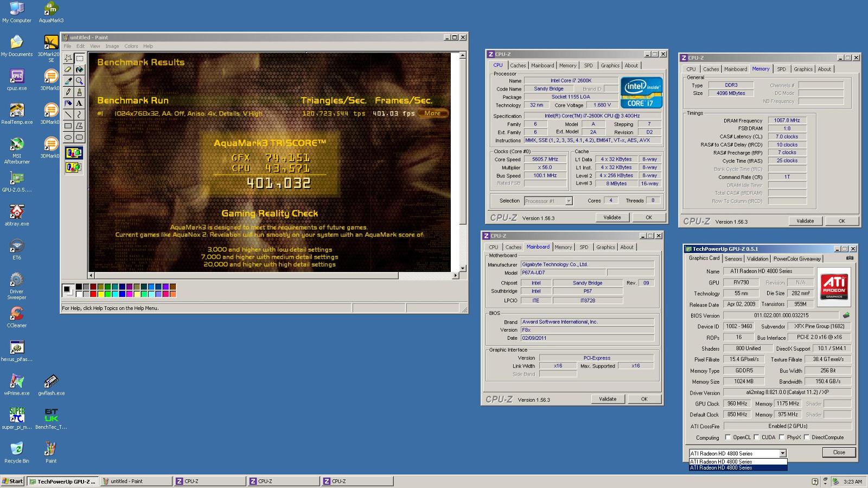This screenshot has height=488, width=868.
Task: Select the Text tool in Paint
Action: click(x=80, y=103)
